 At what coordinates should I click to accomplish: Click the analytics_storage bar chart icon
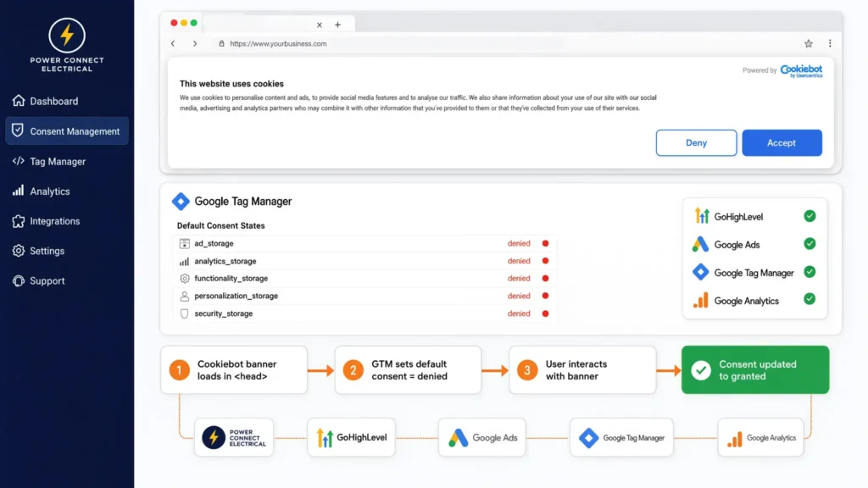tap(184, 261)
